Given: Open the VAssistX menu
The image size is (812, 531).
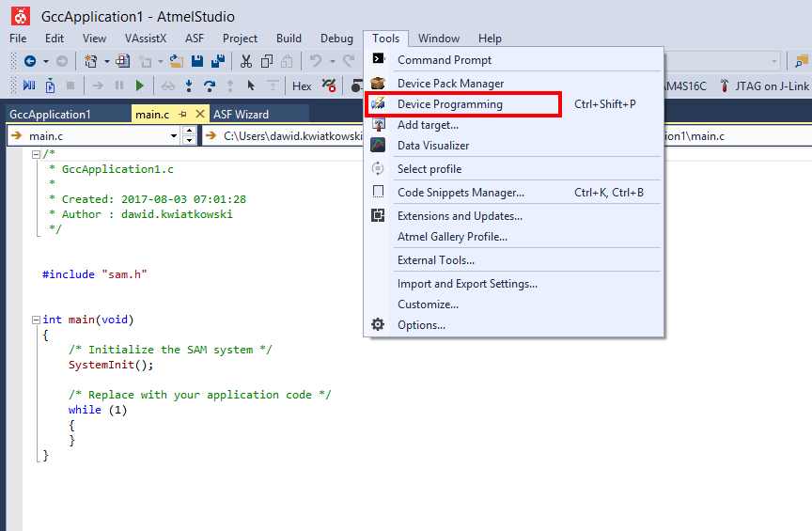Looking at the screenshot, I should 146,39.
